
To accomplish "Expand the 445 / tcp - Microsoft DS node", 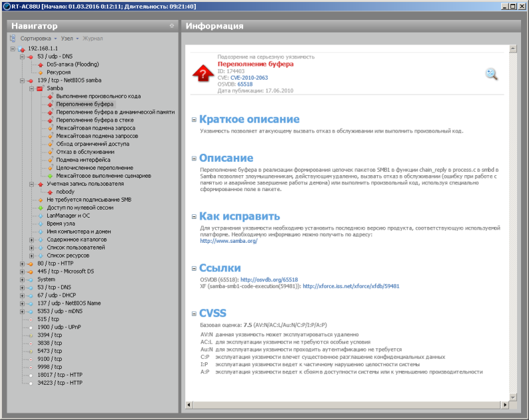I will click(22, 271).
